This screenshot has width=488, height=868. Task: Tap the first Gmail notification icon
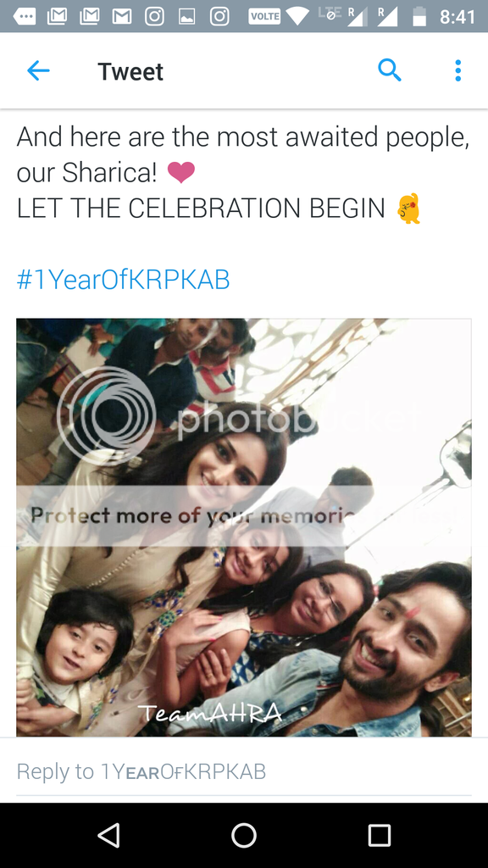pyautogui.click(x=57, y=17)
